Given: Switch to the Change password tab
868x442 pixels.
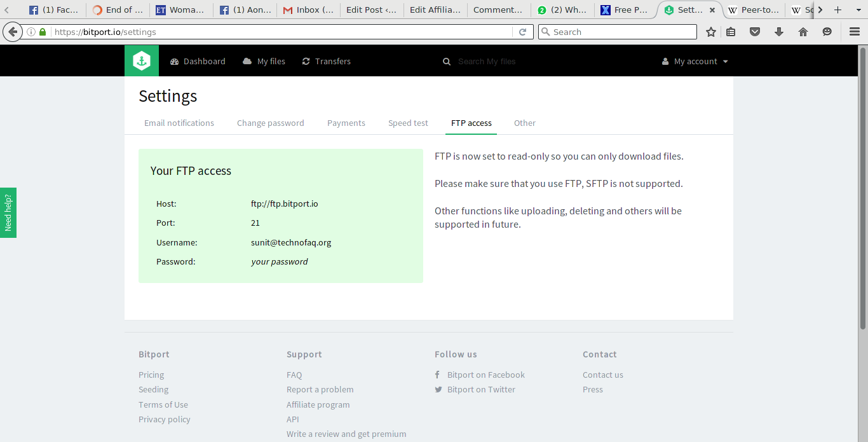Looking at the screenshot, I should (270, 123).
